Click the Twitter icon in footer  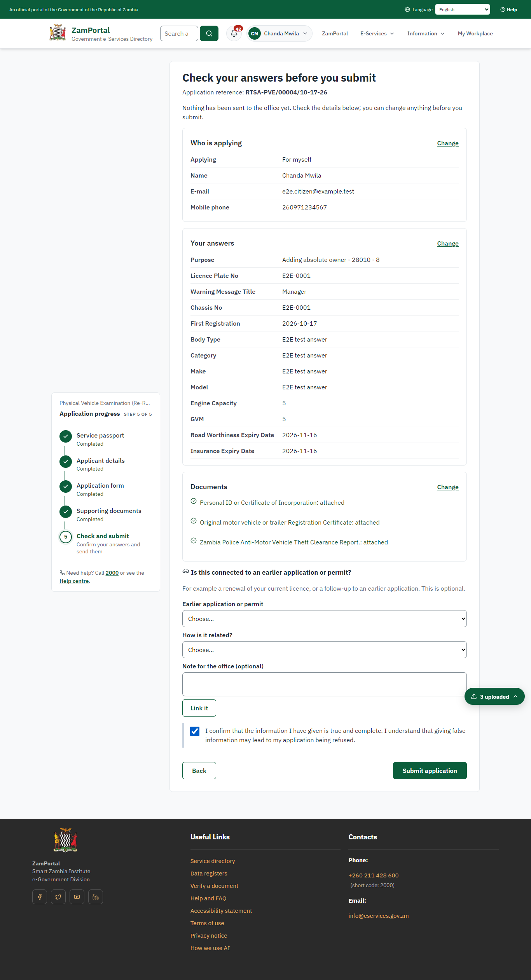tap(58, 897)
